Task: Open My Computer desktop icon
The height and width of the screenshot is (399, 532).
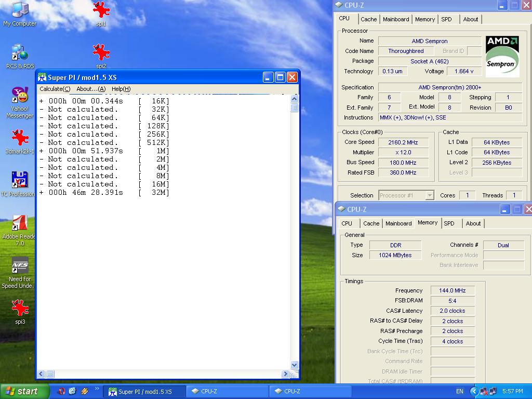Action: pos(20,14)
